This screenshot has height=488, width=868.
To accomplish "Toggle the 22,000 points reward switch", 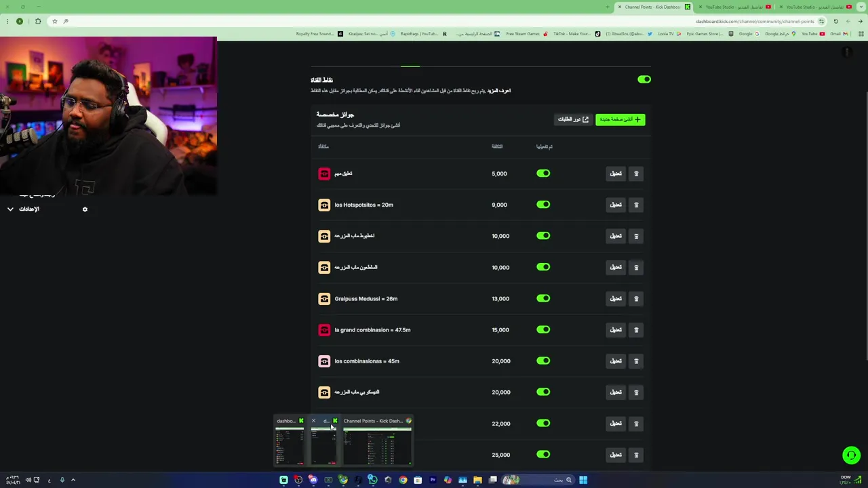I will pos(543,423).
